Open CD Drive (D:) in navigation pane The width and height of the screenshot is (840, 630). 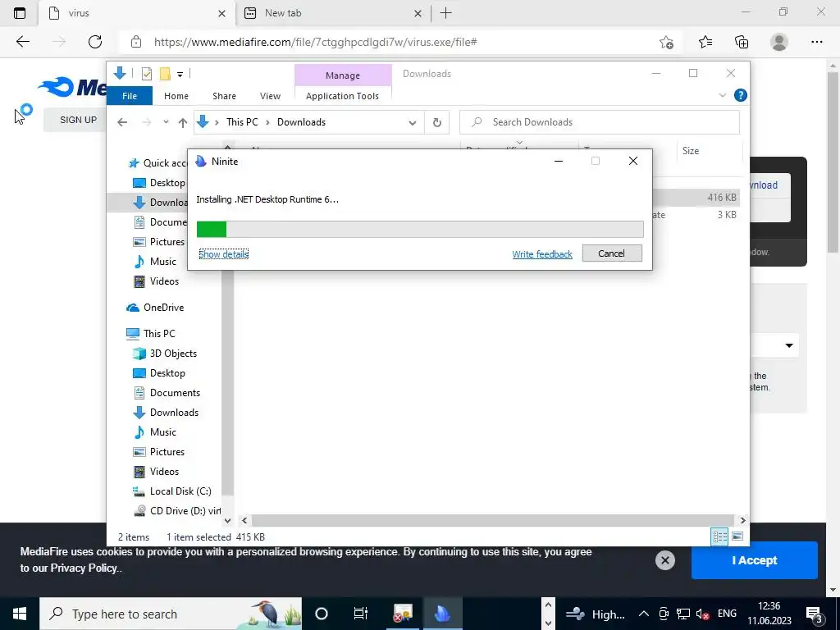point(177,511)
